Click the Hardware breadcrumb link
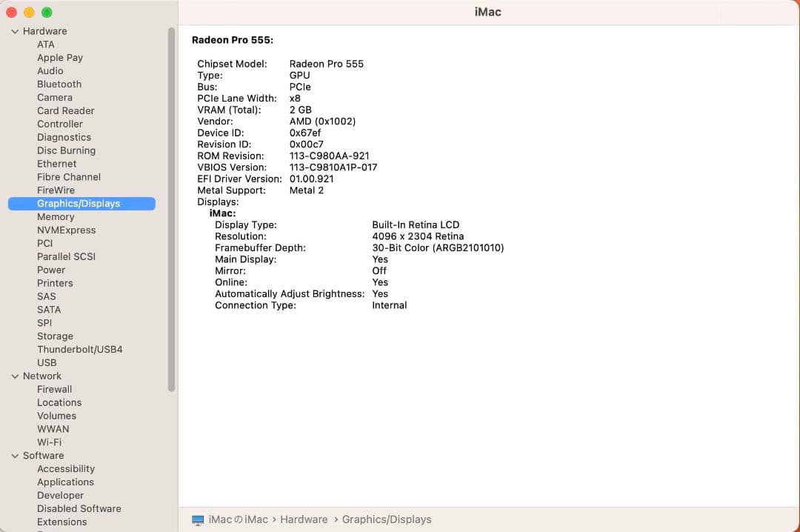 [x=304, y=519]
